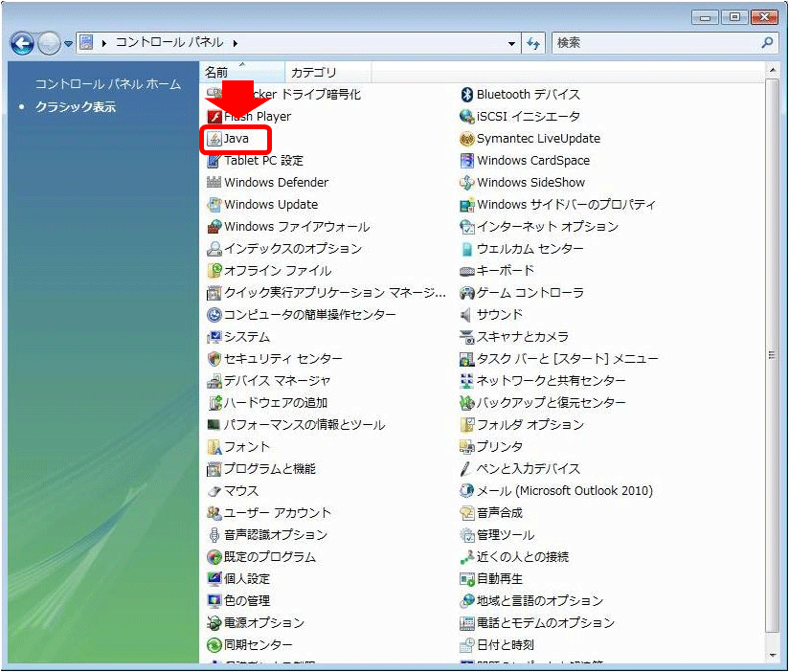Open the 個人設定 icon
This screenshot has width=789, height=672.
214,579
